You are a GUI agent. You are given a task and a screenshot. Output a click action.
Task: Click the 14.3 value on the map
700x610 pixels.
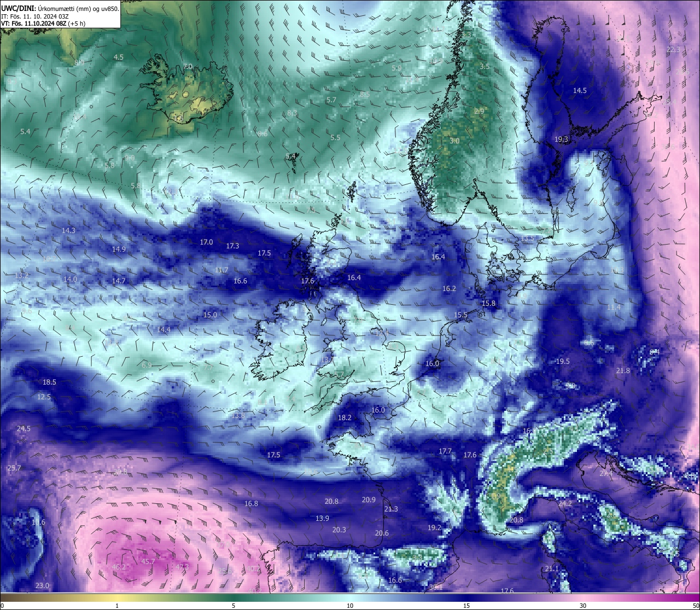click(68, 230)
